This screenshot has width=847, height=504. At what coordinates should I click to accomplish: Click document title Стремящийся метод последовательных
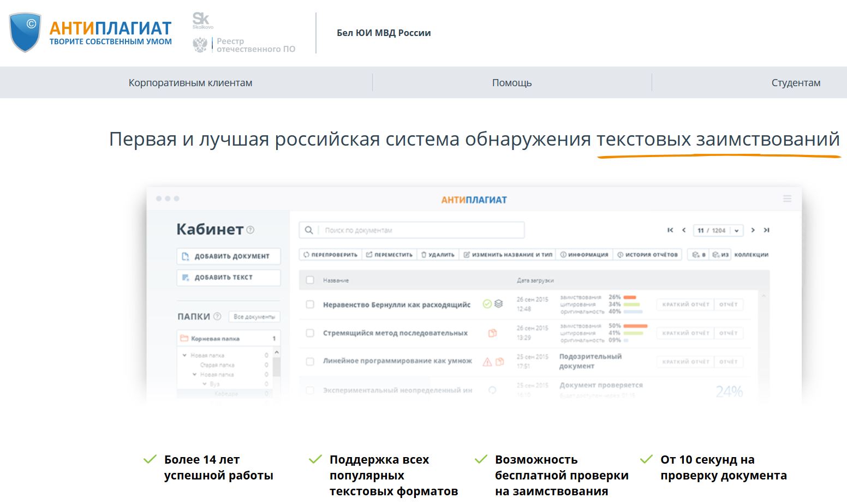[x=395, y=333]
